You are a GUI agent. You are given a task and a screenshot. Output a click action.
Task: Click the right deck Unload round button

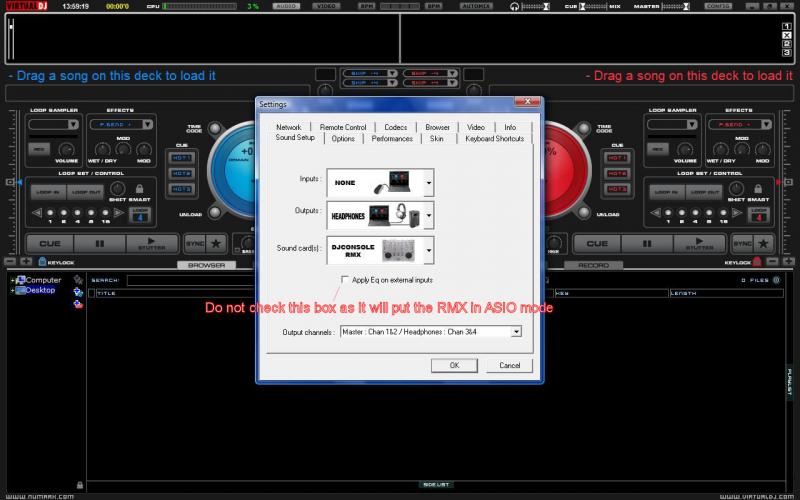click(x=584, y=212)
